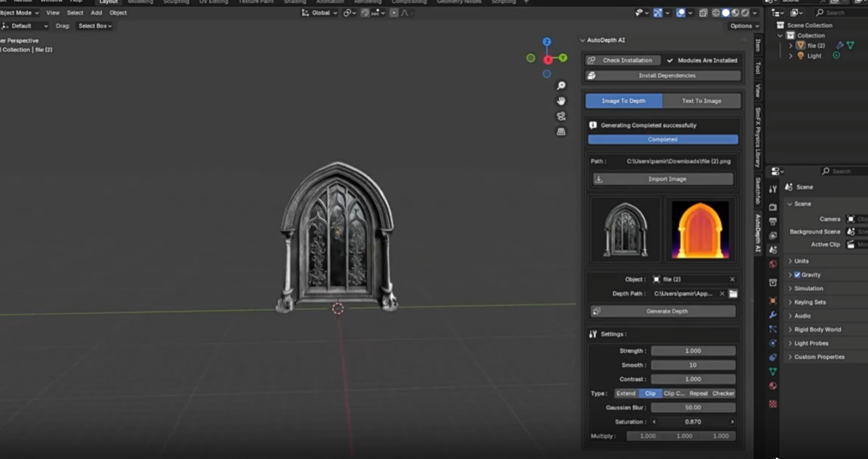The height and width of the screenshot is (459, 868).
Task: Open the Modeling workspace tab
Action: pyautogui.click(x=140, y=2)
